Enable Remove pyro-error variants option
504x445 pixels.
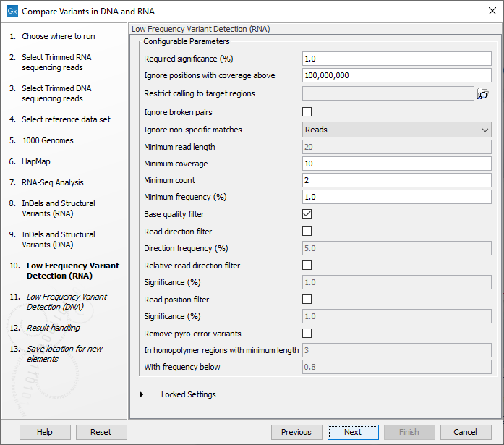307,334
